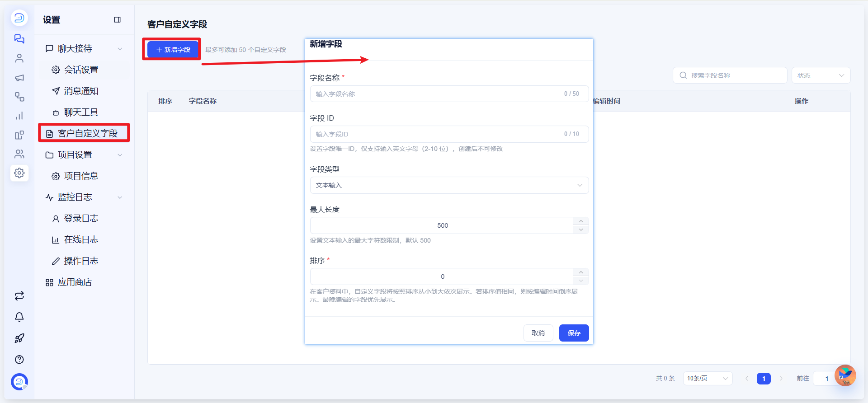Open the chat conversations icon in left rail
Screen dimensions: 868x403
tap(19, 39)
